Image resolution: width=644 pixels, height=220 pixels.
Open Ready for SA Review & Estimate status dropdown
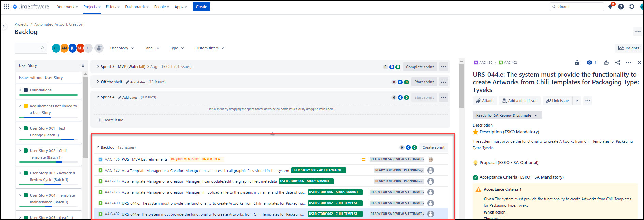click(507, 115)
